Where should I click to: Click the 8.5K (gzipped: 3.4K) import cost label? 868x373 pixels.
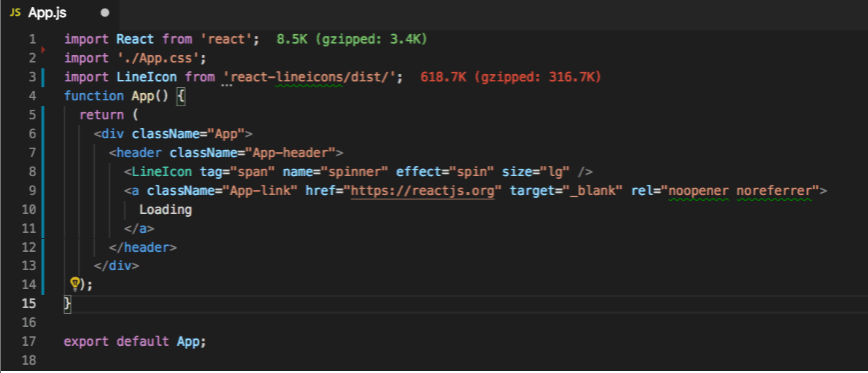(x=352, y=39)
